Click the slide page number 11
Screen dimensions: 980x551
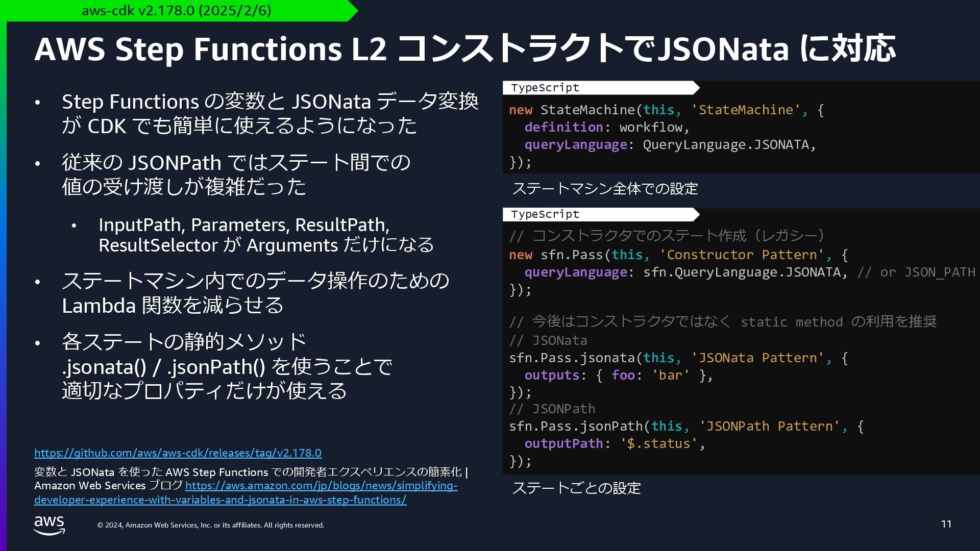946,524
